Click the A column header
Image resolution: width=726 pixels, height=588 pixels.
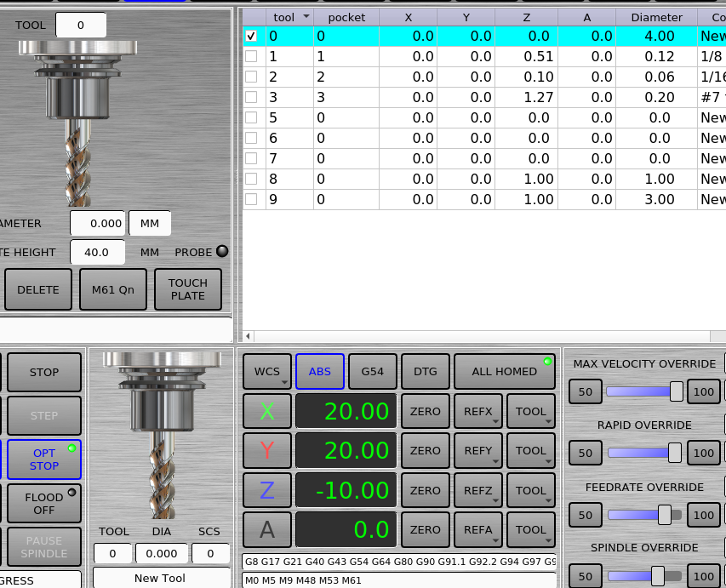587,18
